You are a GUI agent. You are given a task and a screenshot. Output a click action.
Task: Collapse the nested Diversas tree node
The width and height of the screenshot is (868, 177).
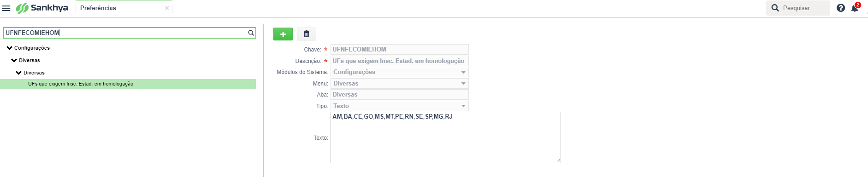18,73
